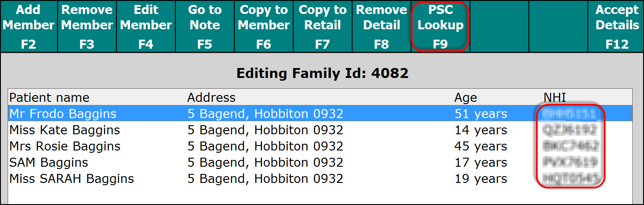Open Go to Note F5
The image size is (644, 205).
pyautogui.click(x=205, y=26)
